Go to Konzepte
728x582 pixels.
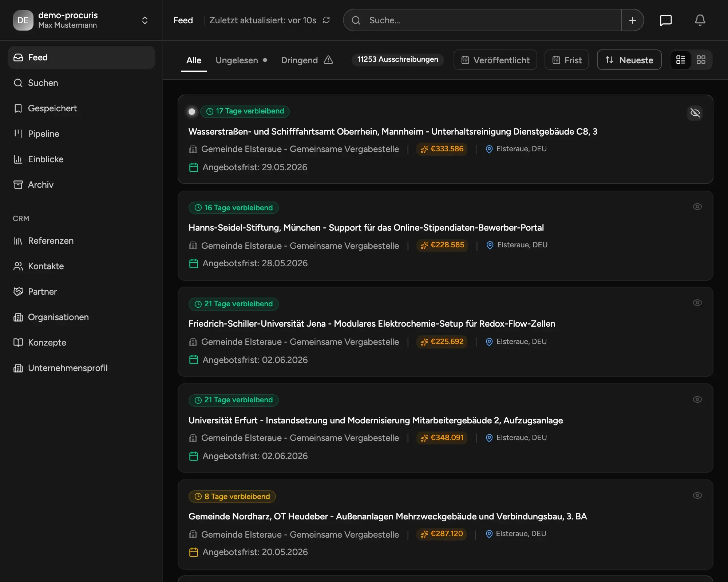click(x=82, y=343)
